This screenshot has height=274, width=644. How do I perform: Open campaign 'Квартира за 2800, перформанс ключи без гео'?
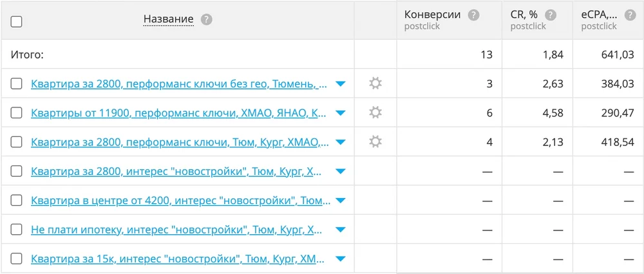[x=180, y=84]
